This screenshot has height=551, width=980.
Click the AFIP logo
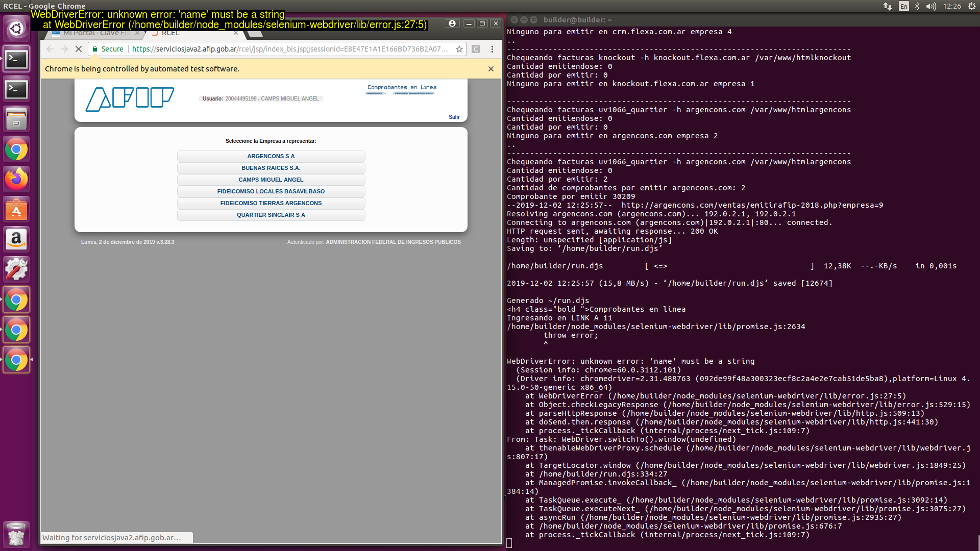coord(130,99)
